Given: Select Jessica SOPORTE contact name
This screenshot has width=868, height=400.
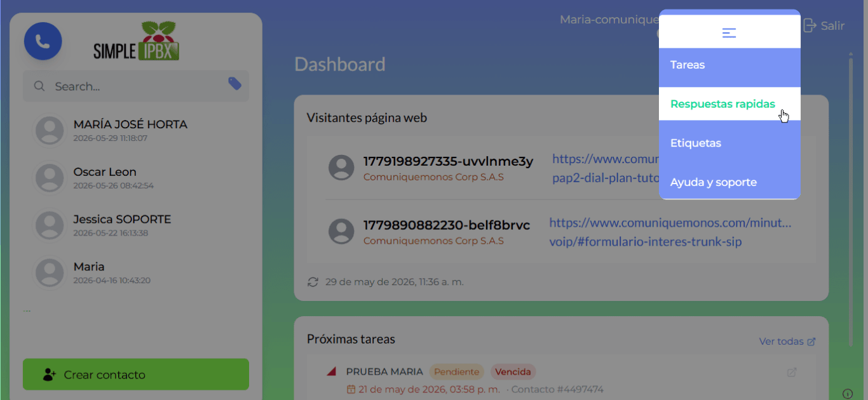Looking at the screenshot, I should coord(122,219).
